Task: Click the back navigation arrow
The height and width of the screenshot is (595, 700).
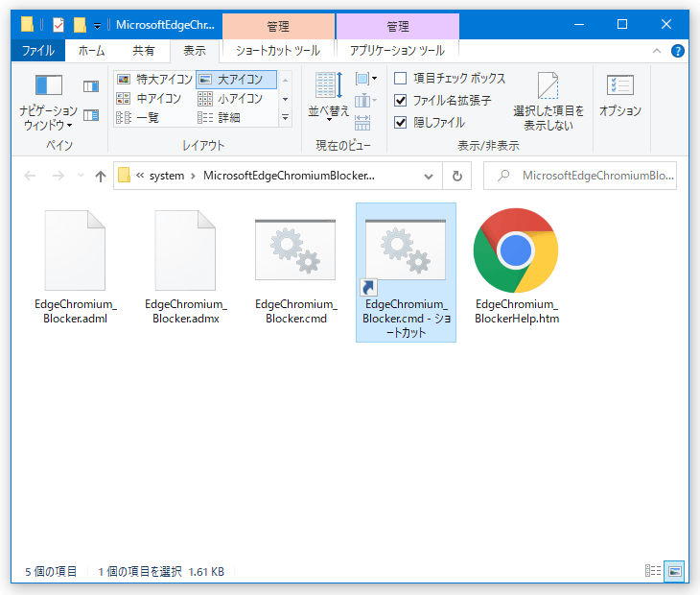Action: tap(30, 176)
